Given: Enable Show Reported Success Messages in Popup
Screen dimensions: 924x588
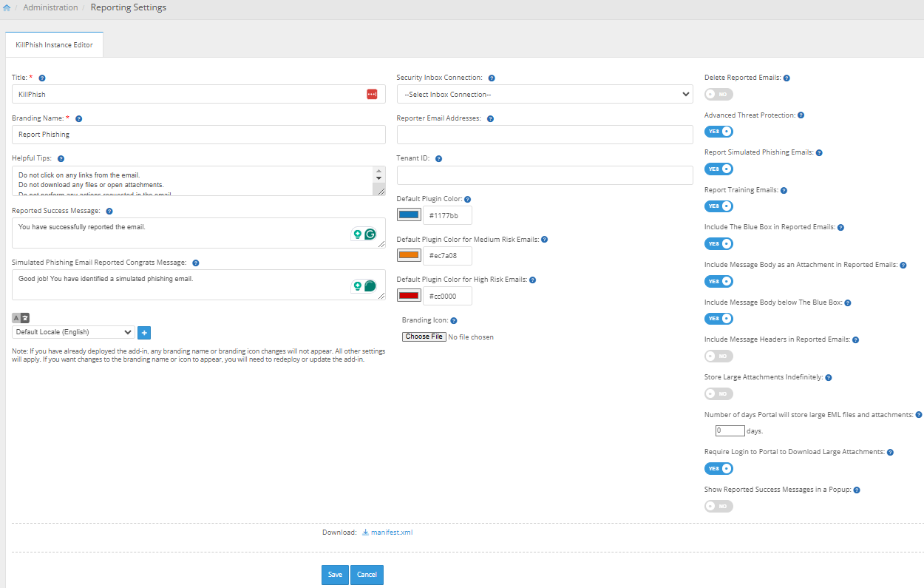Looking at the screenshot, I should click(719, 506).
